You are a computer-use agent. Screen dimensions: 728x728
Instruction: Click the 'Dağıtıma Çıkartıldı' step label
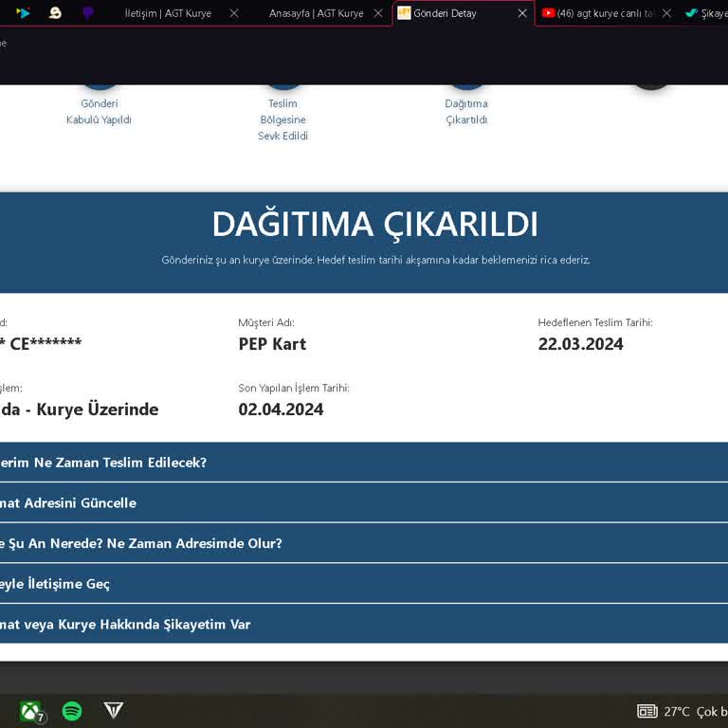466,112
